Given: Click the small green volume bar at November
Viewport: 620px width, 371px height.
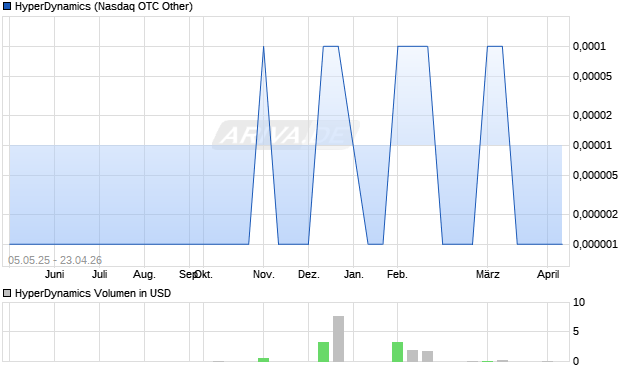Looking at the screenshot, I should (264, 360).
